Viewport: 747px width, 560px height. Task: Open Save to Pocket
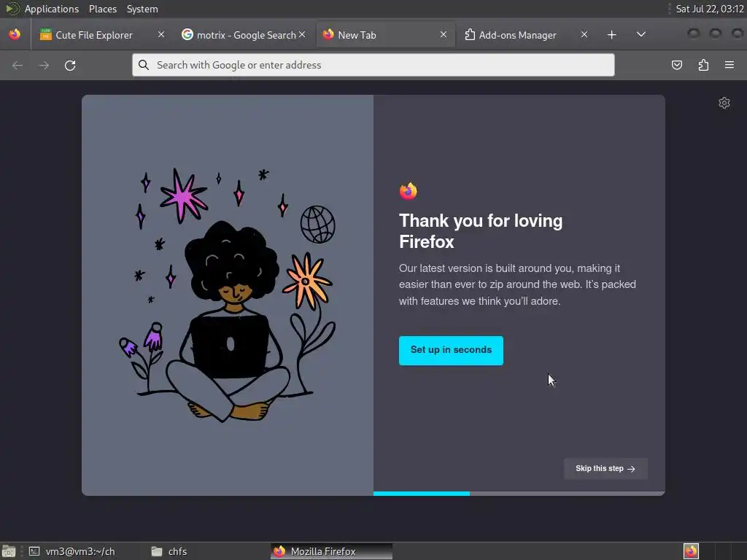click(x=677, y=65)
